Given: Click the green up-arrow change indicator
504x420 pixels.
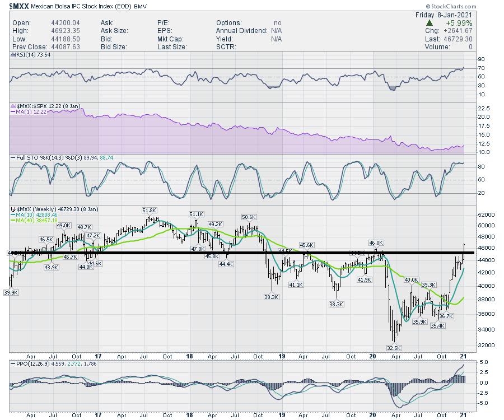Looking at the screenshot, I should (x=430, y=22).
